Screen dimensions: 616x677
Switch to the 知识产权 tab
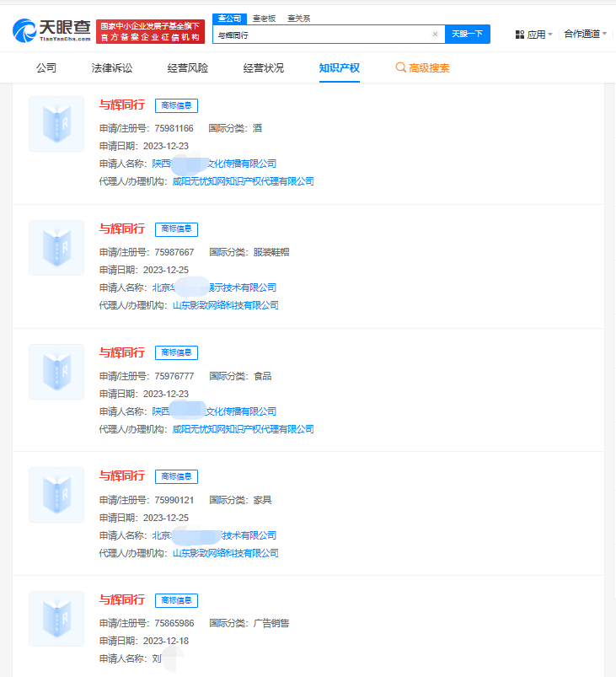tap(340, 67)
